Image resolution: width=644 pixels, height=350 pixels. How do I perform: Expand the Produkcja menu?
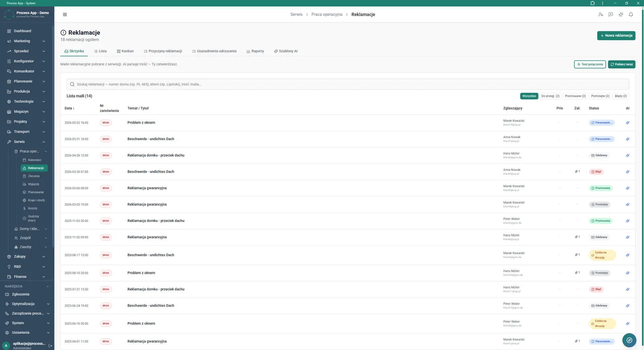pyautogui.click(x=27, y=91)
